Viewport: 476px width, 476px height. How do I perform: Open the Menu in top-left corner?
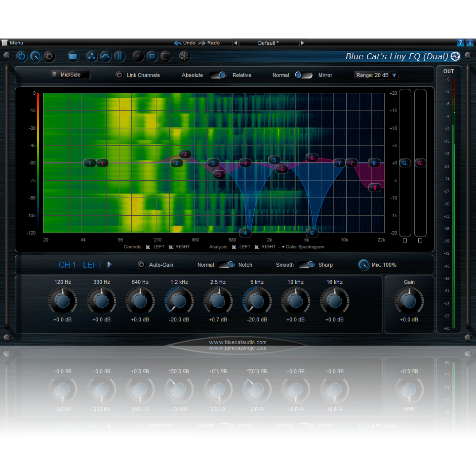pos(12,43)
